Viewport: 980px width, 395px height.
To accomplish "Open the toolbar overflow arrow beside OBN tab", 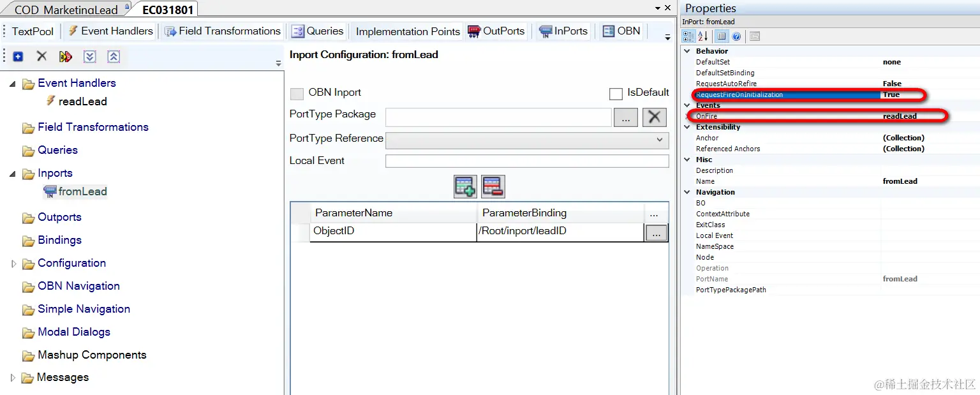I will (667, 37).
